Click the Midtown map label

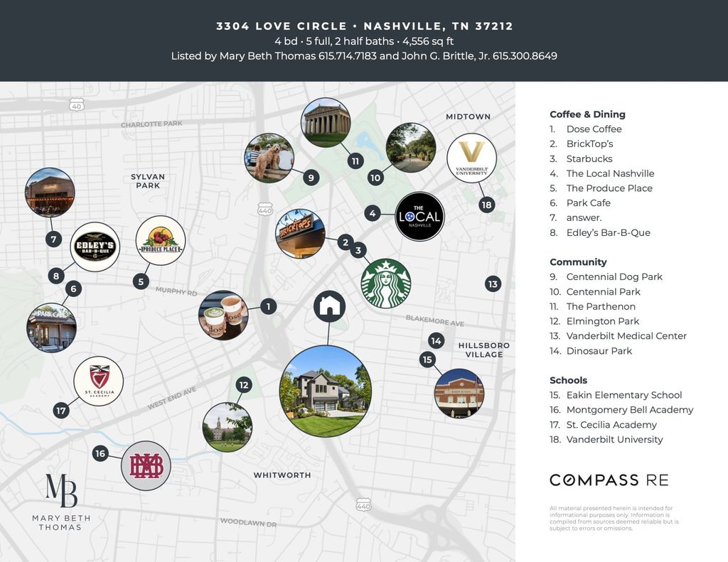pos(468,117)
